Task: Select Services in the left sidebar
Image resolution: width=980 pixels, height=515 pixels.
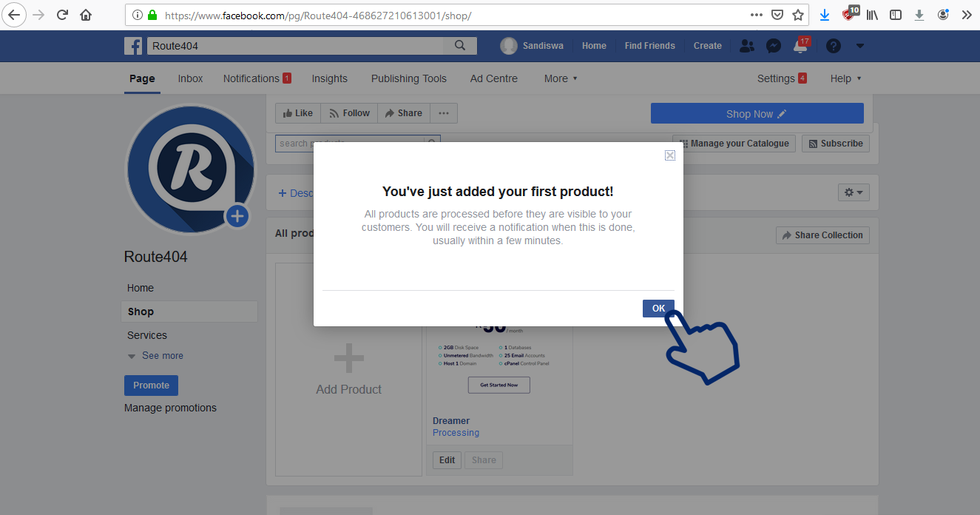Action: [147, 335]
